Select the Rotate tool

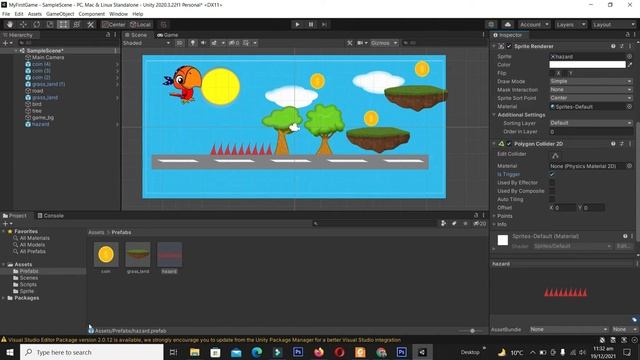pos(37,24)
